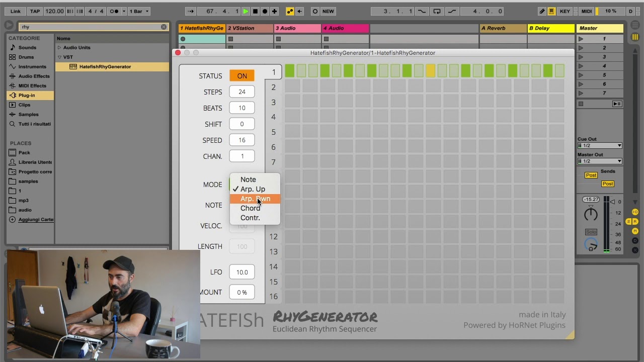The image size is (644, 362).
Task: Toggle the Automation Arm button
Action: pyautogui.click(x=290, y=11)
